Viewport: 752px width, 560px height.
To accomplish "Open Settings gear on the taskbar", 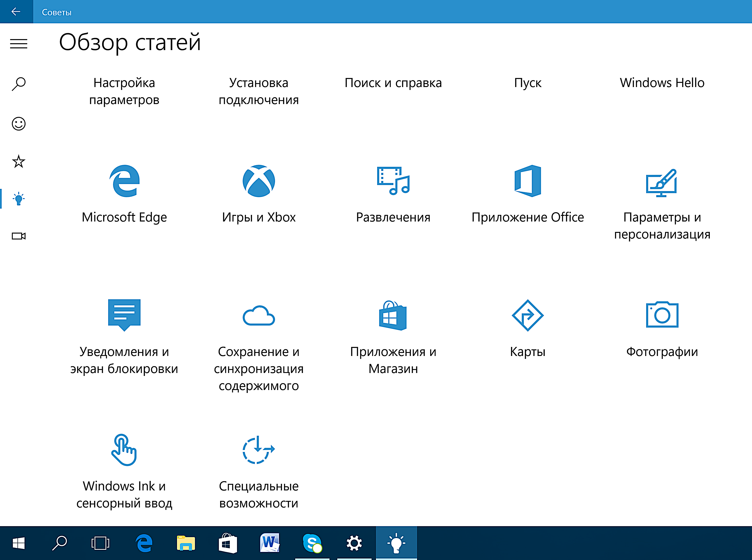I will pos(354,543).
